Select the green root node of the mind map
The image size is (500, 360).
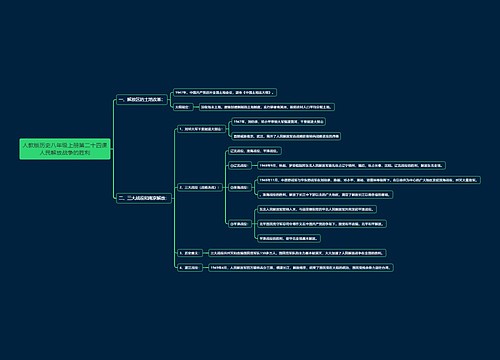click(65, 149)
